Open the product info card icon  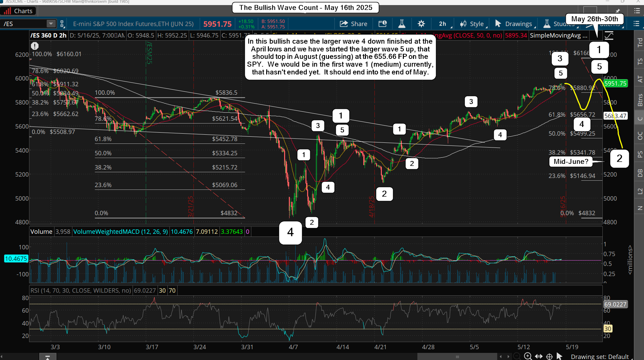coord(383,24)
